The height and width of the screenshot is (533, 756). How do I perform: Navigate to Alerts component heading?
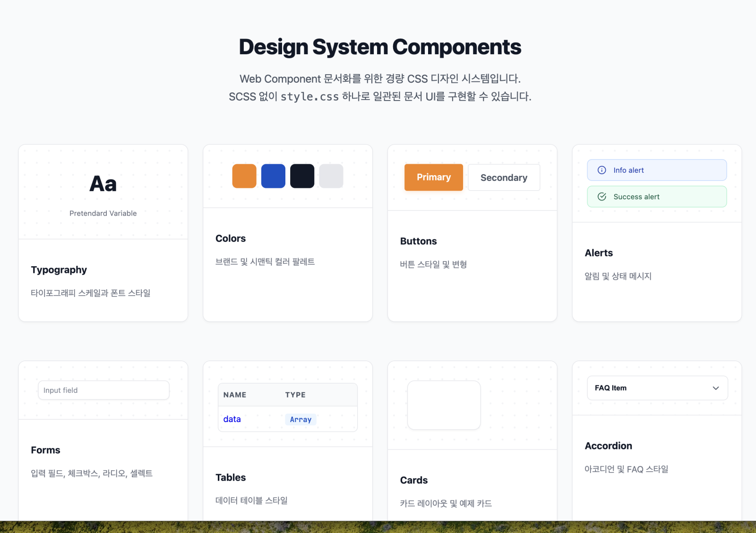tap(599, 253)
